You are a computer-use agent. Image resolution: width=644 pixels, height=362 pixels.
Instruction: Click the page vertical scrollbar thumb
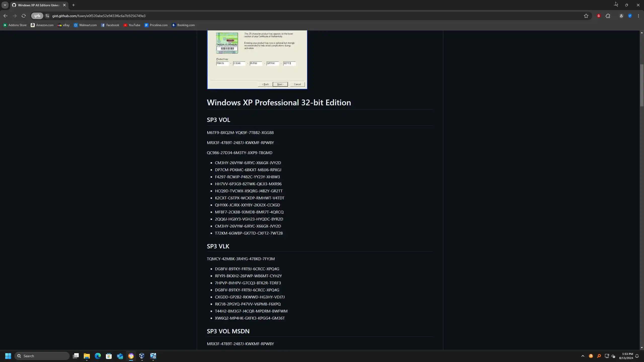coord(642,85)
